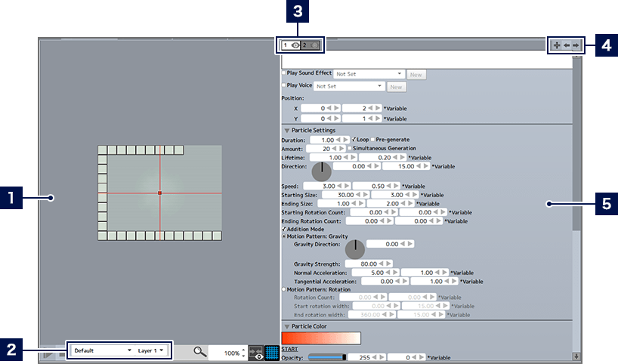
Task: Switch to layer tab 2
Action: pyautogui.click(x=310, y=45)
